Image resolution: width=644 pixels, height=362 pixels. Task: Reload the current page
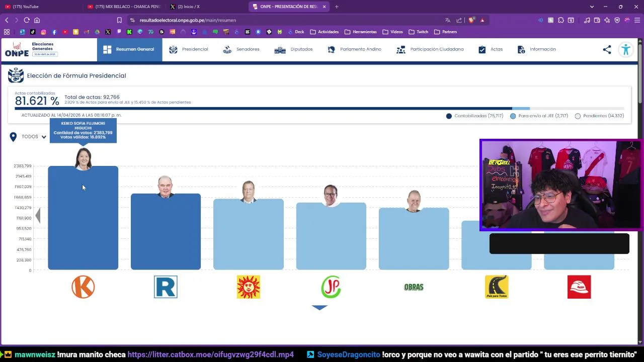(x=27, y=20)
